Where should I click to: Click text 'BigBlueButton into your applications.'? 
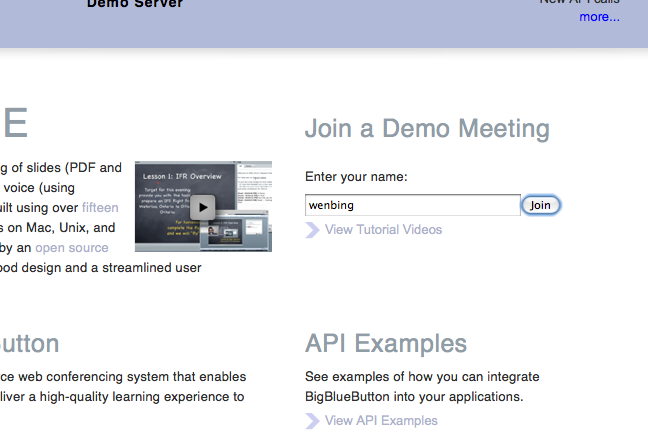(414, 397)
